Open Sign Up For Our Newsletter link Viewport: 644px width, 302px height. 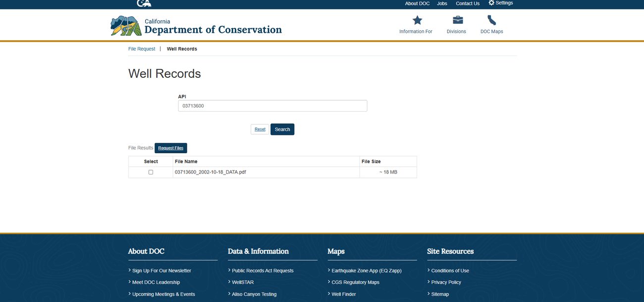[x=161, y=271]
